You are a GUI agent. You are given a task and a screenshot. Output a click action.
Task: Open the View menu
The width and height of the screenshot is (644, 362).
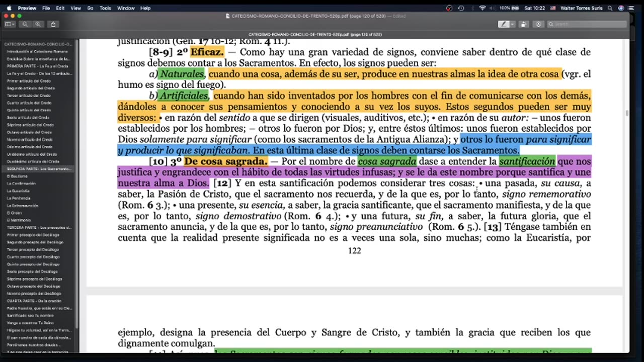click(x=75, y=8)
